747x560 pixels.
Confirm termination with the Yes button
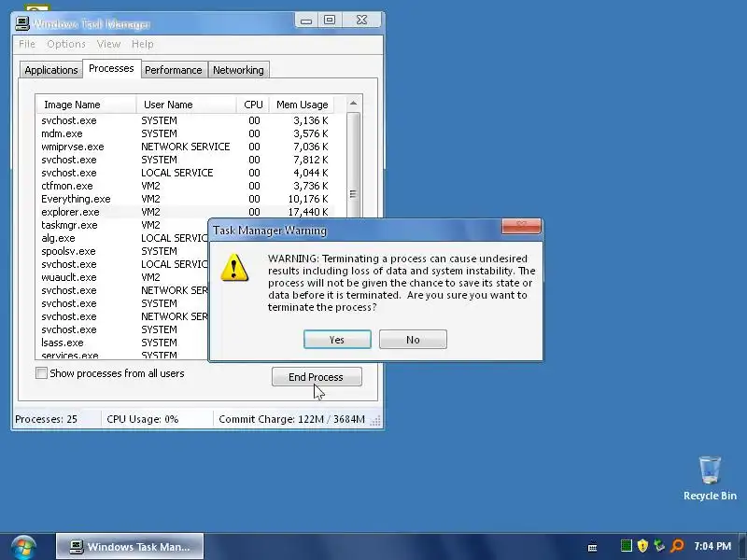[337, 340]
